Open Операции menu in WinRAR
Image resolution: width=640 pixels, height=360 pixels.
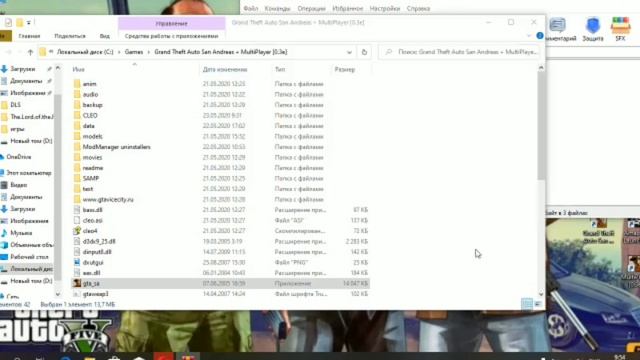click(x=311, y=9)
